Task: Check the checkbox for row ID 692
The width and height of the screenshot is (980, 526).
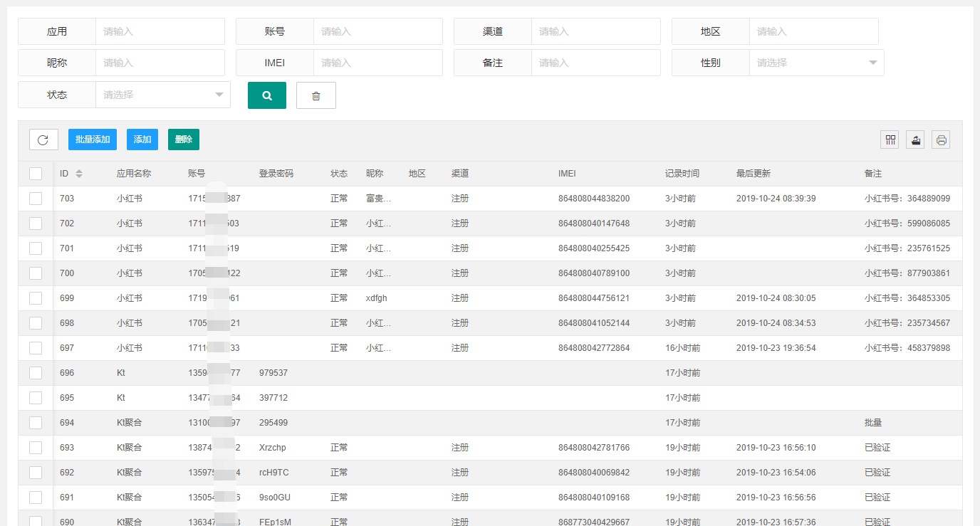Action: click(x=36, y=473)
